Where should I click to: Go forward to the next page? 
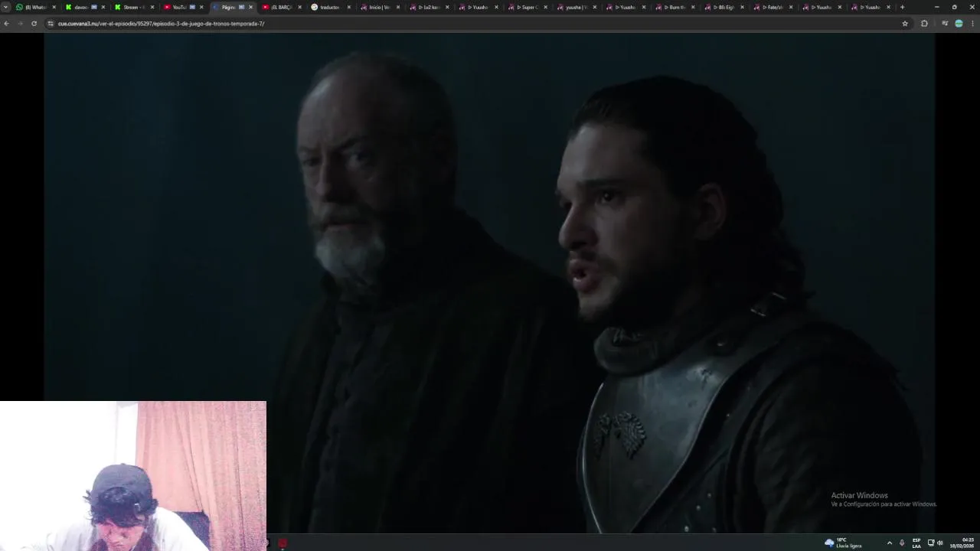tap(20, 24)
